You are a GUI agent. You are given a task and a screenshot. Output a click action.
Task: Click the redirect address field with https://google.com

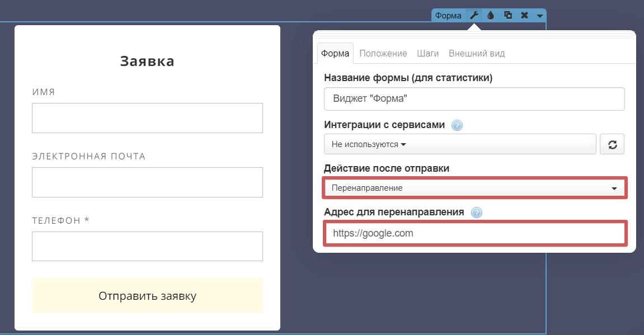(x=474, y=233)
